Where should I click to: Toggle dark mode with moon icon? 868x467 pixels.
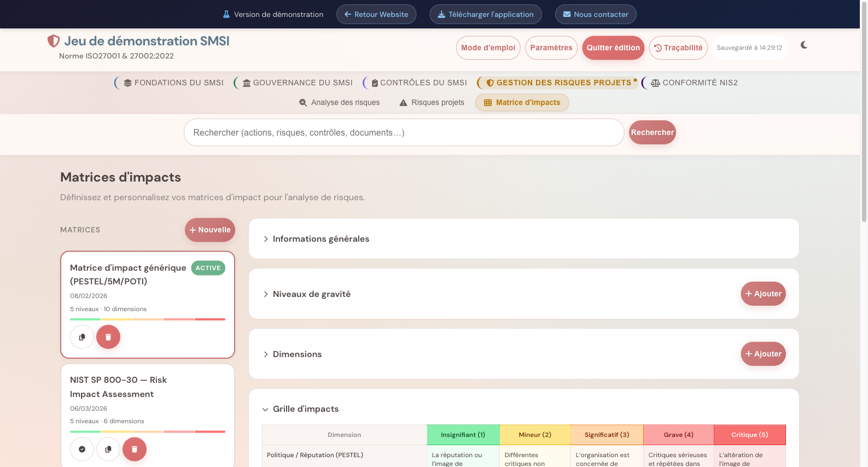click(x=803, y=45)
